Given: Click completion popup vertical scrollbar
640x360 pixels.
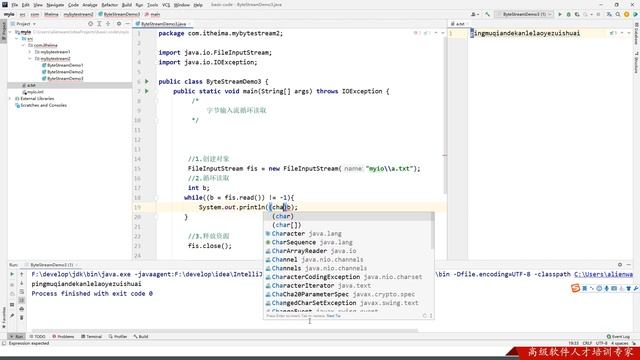Looking at the screenshot, I should click(x=432, y=231).
